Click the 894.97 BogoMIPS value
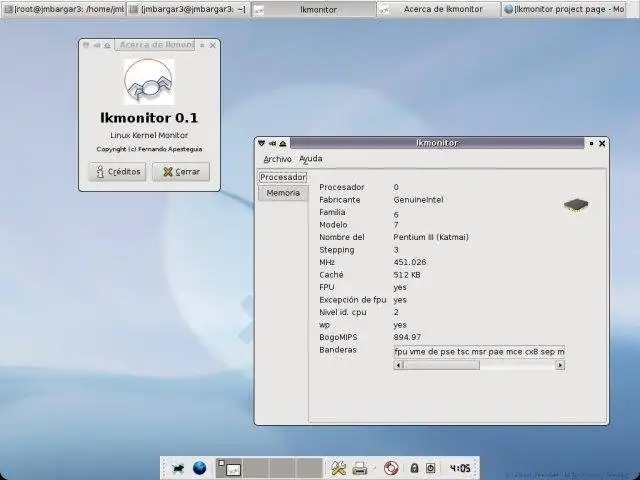640x480 pixels. coord(407,337)
